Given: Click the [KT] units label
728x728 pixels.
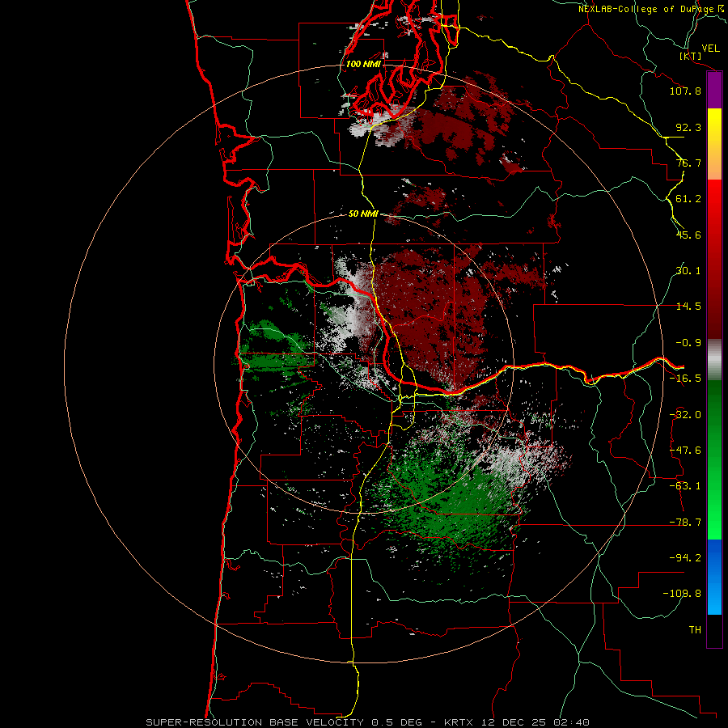Looking at the screenshot, I should pos(691,56).
